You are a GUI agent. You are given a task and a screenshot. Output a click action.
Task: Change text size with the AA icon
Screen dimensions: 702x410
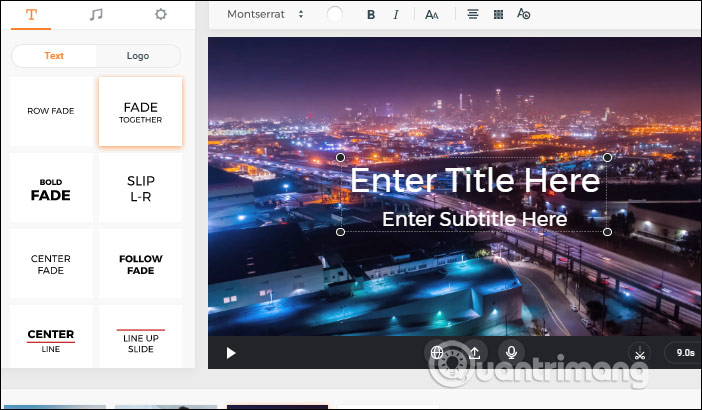[432, 15]
